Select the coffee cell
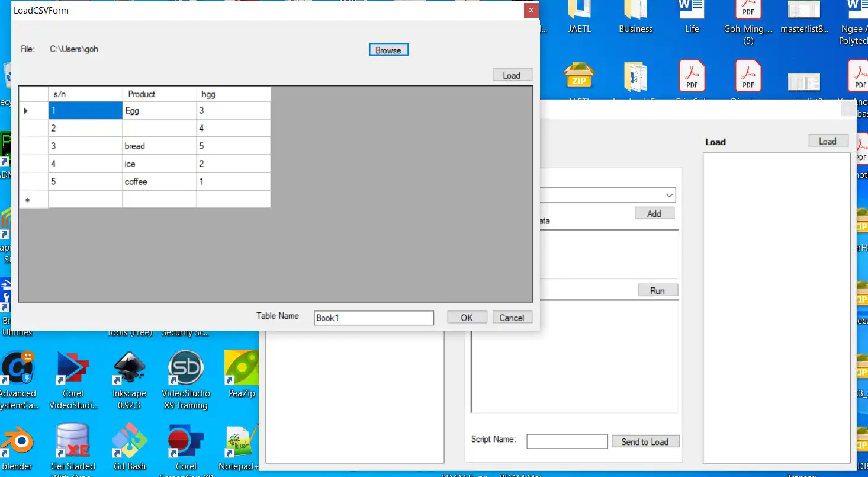Viewport: 868px width, 477px height. coord(159,181)
